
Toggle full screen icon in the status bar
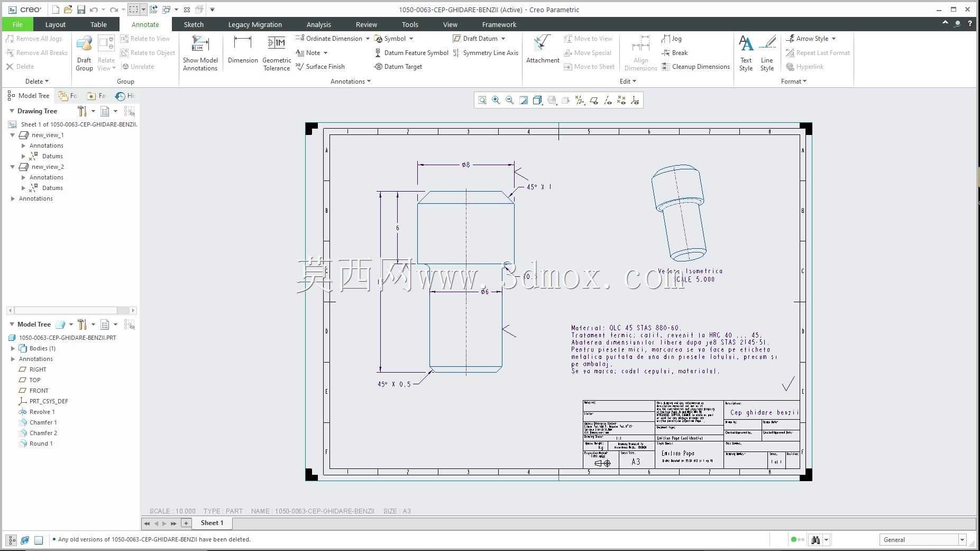tap(39, 540)
